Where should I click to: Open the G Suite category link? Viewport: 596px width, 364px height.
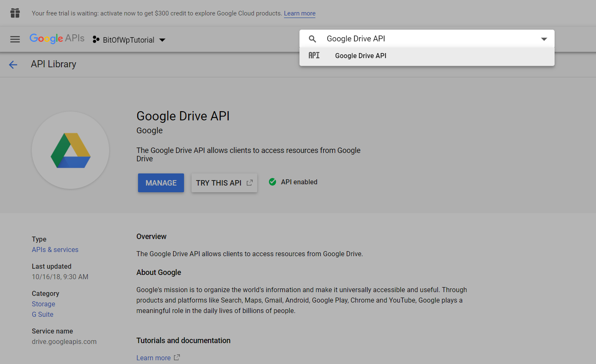pyautogui.click(x=43, y=314)
